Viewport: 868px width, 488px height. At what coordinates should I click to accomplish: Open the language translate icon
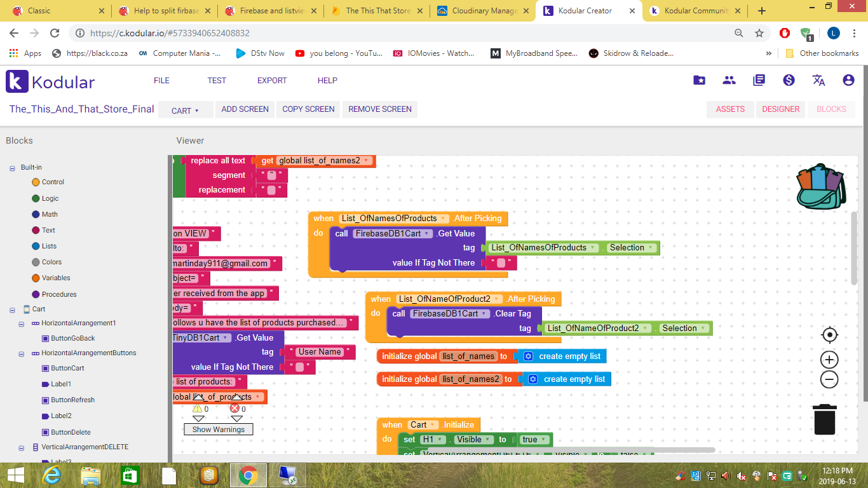(x=818, y=80)
